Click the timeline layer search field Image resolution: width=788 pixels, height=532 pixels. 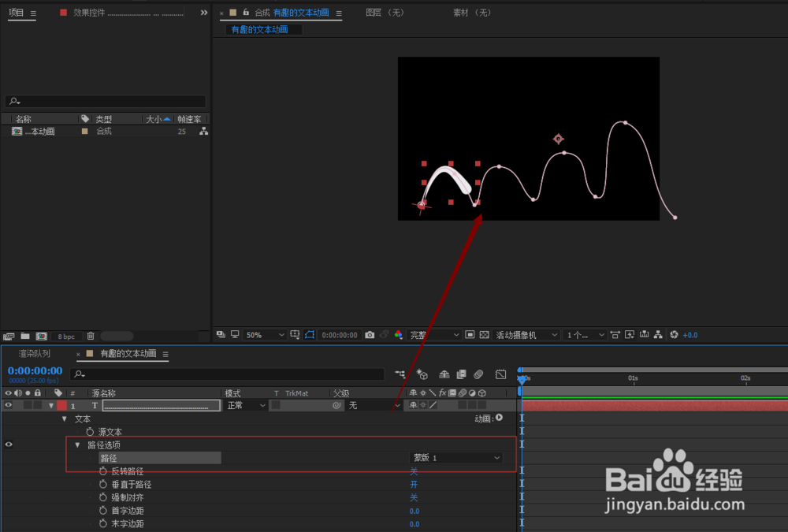[x=227, y=374]
